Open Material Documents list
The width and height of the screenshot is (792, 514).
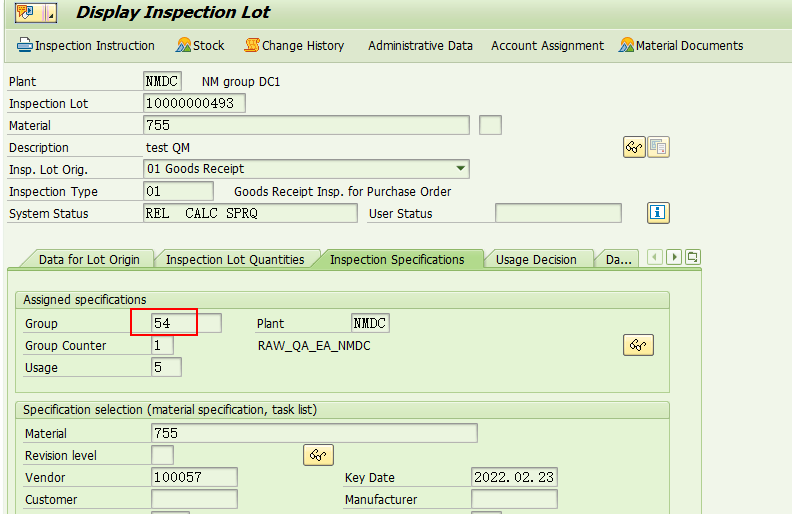681,45
